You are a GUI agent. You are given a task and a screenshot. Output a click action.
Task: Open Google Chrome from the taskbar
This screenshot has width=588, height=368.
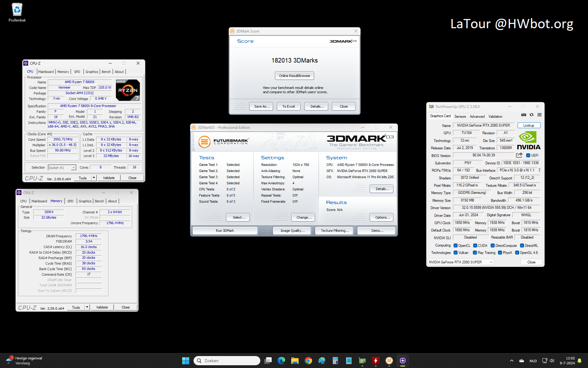(308, 361)
